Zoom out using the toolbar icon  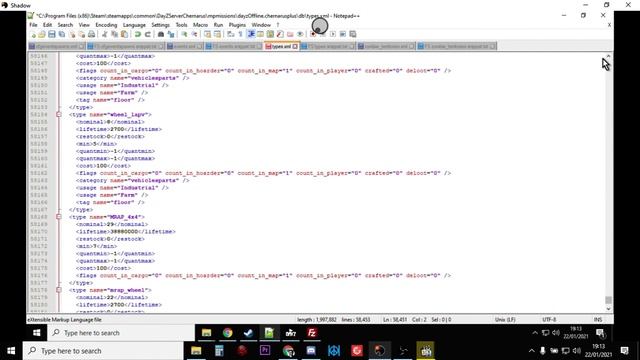(194, 34)
